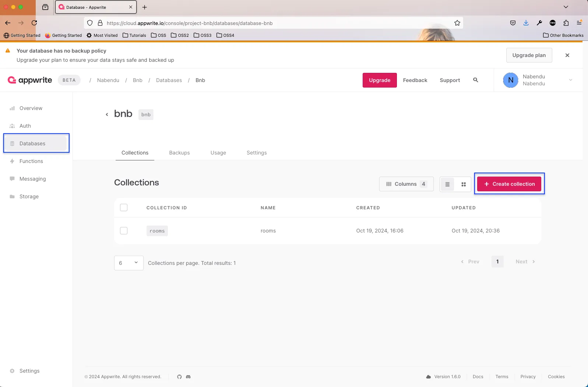Open Storage in the sidebar
Image resolution: width=588 pixels, height=387 pixels.
[36, 196]
